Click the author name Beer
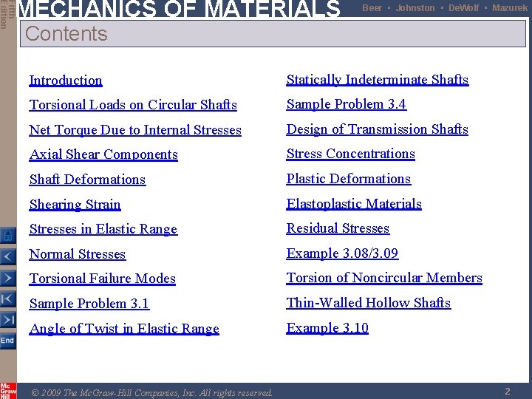This screenshot has width=532, height=399. [x=372, y=8]
